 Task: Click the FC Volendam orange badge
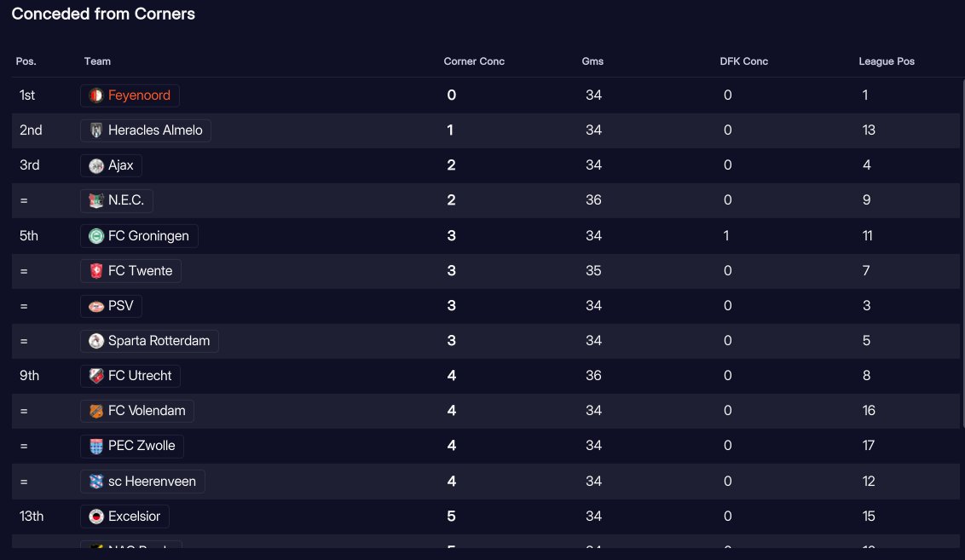pos(96,411)
